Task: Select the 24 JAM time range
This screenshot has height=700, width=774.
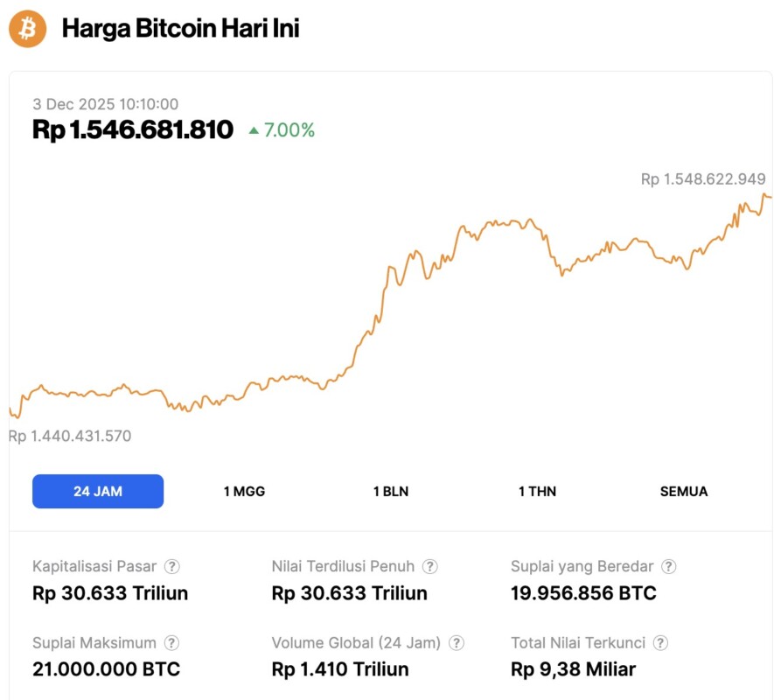Action: (x=98, y=491)
